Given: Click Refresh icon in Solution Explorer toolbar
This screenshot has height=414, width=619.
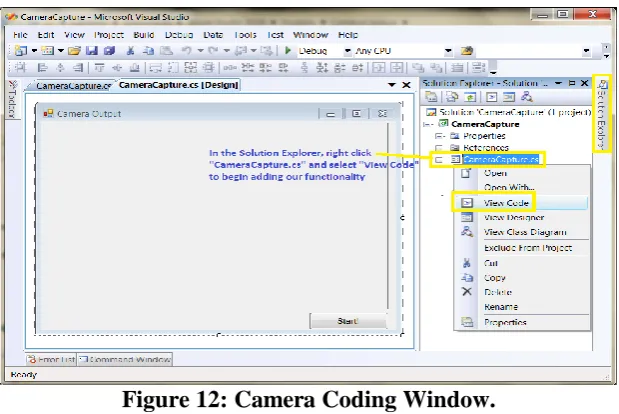Looking at the screenshot, I should (470, 97).
